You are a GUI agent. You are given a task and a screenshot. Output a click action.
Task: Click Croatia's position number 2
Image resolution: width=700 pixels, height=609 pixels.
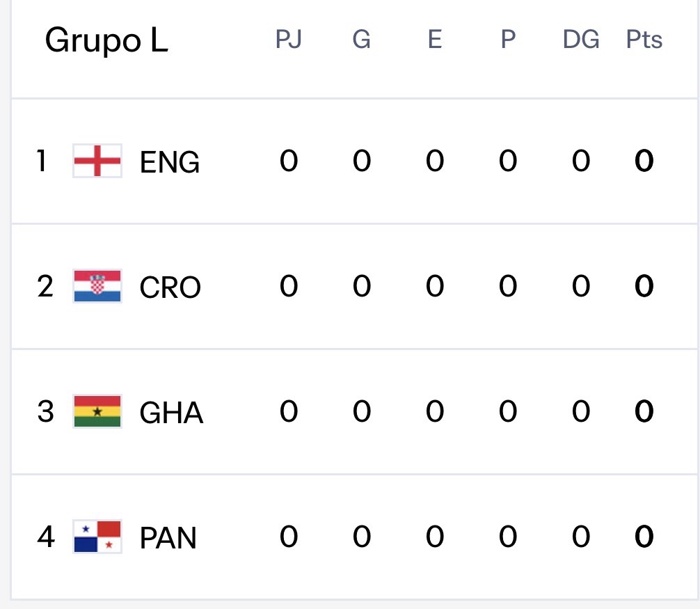(45, 286)
